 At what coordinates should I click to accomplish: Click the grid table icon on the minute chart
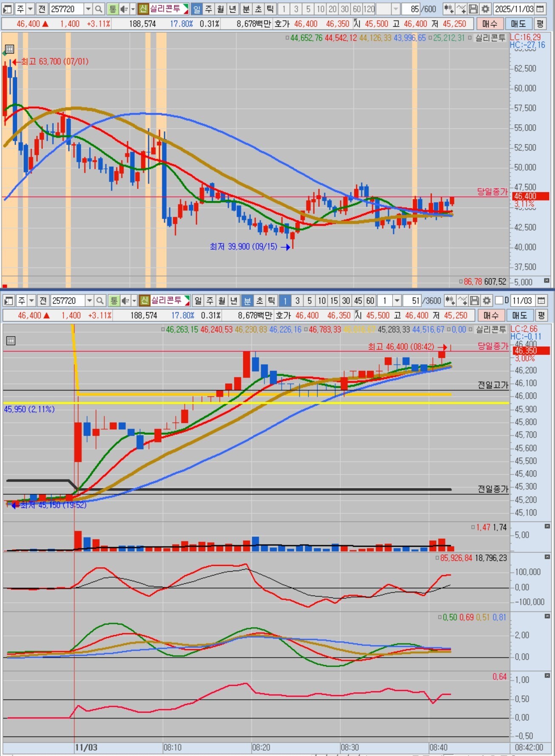[11, 340]
